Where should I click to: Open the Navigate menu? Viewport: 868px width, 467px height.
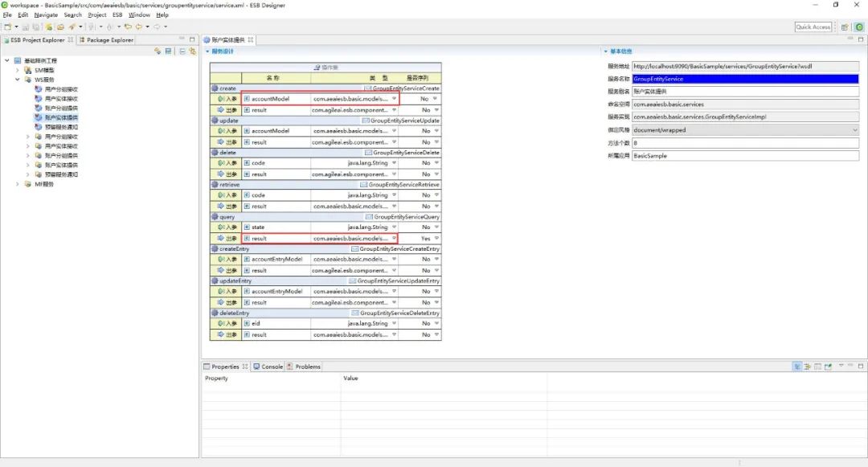pos(46,15)
